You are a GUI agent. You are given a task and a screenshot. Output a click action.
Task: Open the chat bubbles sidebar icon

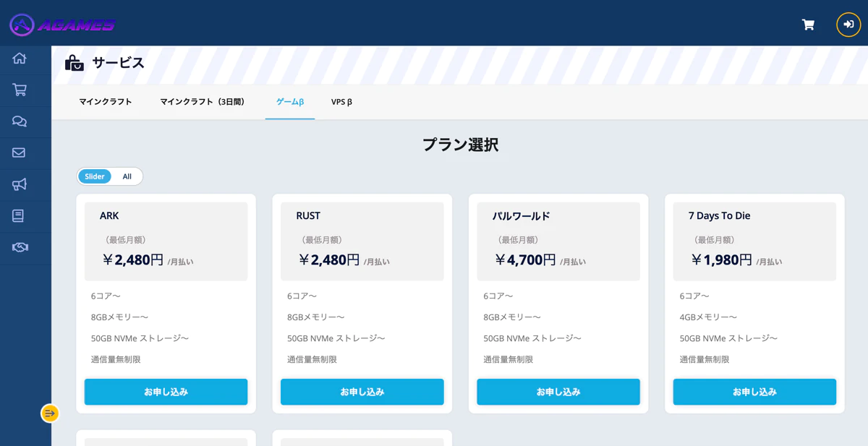point(20,121)
